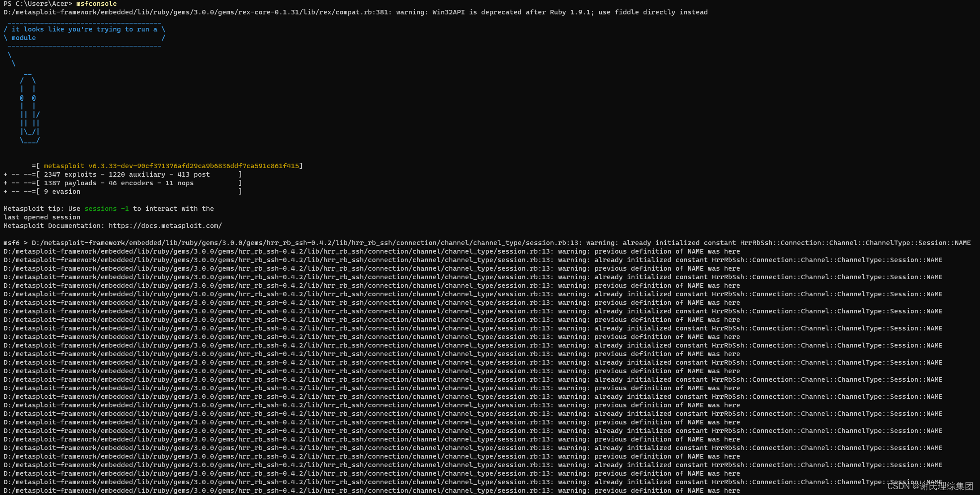Click the '9 evasion' counter line
This screenshot has width=980, height=495.
[62, 191]
